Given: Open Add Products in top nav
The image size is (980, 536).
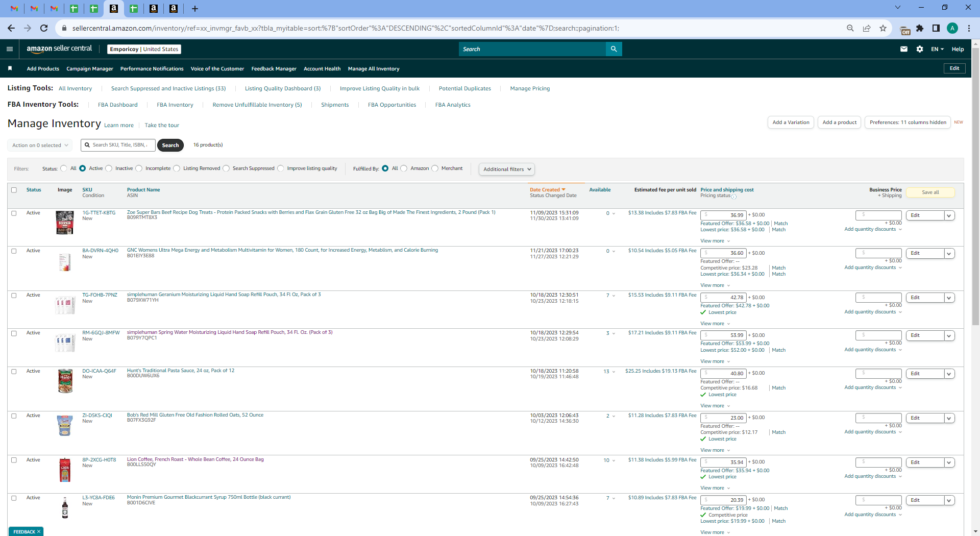Looking at the screenshot, I should point(43,68).
